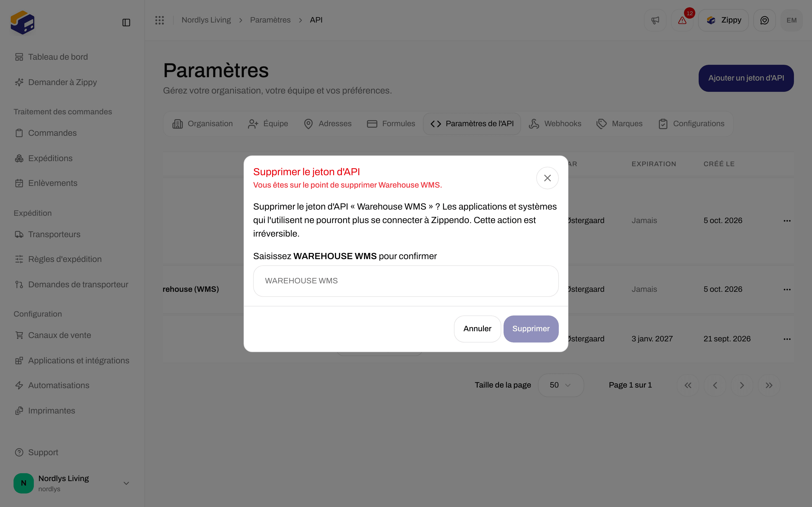812x507 pixels.
Task: Open the apps grid icon
Action: point(159,20)
